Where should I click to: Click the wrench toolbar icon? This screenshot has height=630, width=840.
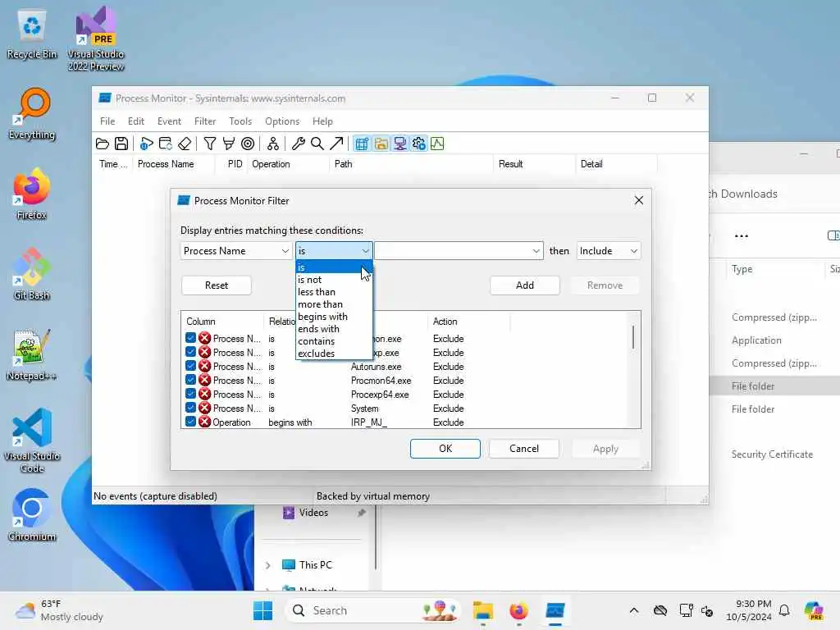pyautogui.click(x=299, y=144)
